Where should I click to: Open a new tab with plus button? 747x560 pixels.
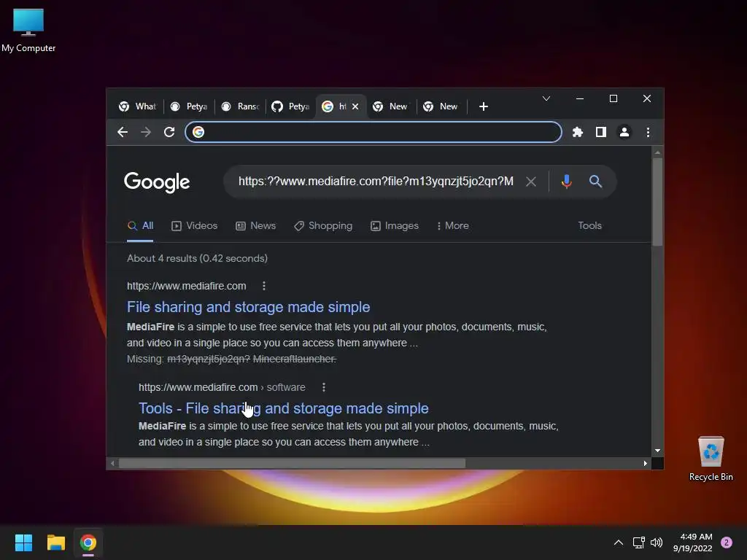coord(483,106)
